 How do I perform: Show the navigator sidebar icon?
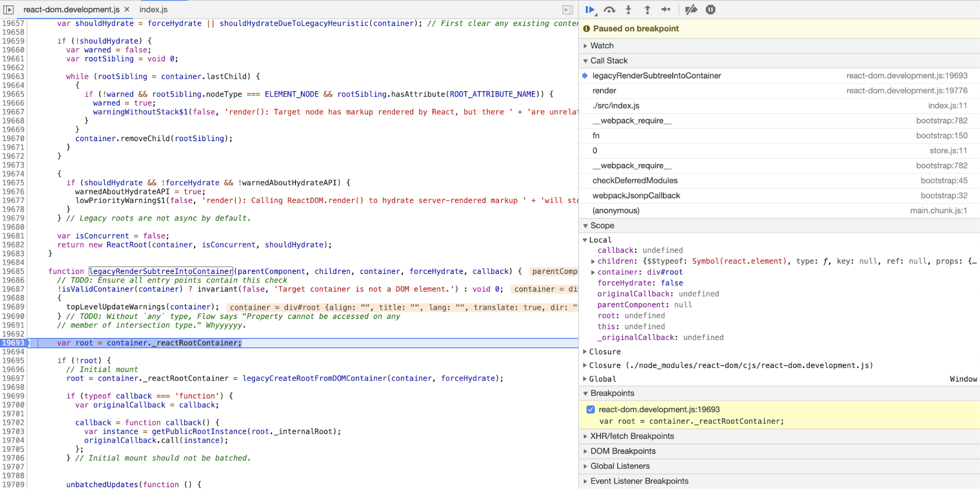click(9, 9)
